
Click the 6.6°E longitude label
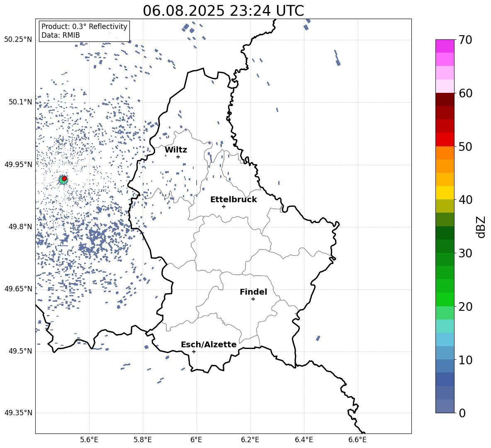pos(357,440)
